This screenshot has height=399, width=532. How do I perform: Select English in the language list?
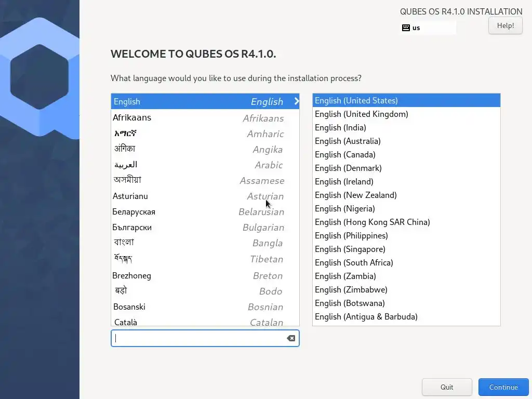pyautogui.click(x=205, y=101)
